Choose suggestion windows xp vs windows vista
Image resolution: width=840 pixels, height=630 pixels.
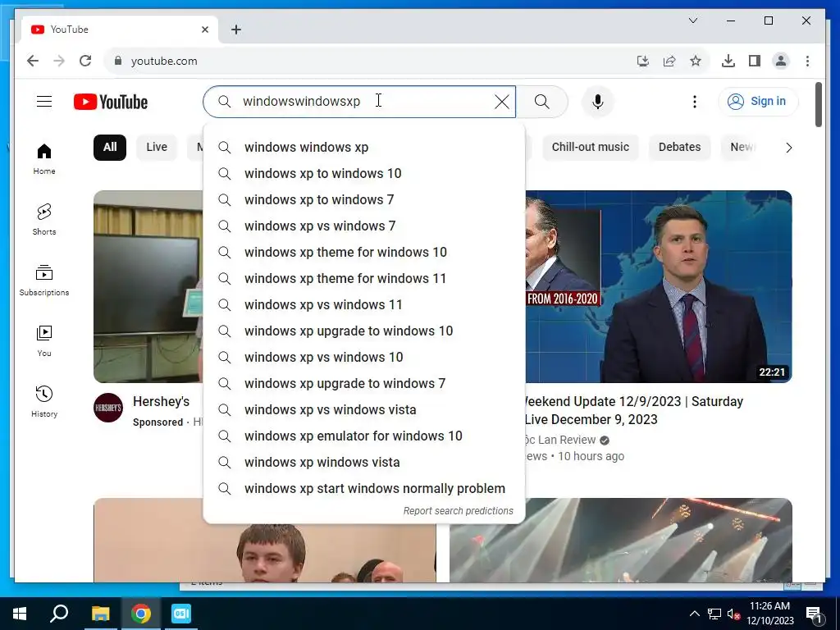click(x=364, y=410)
